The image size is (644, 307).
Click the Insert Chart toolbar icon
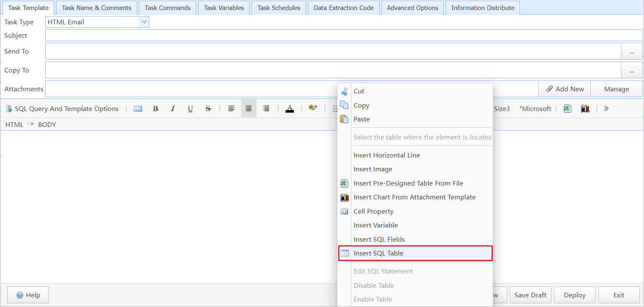click(585, 108)
